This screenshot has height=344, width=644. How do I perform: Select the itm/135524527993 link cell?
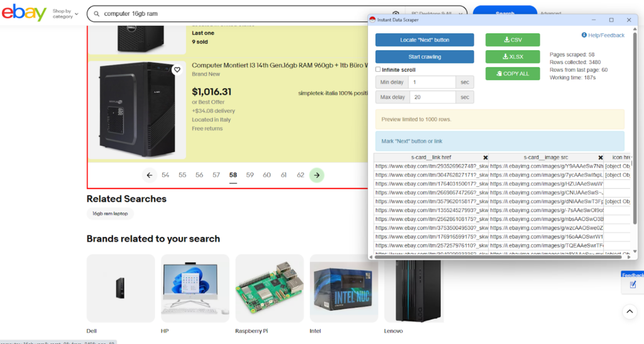click(431, 210)
